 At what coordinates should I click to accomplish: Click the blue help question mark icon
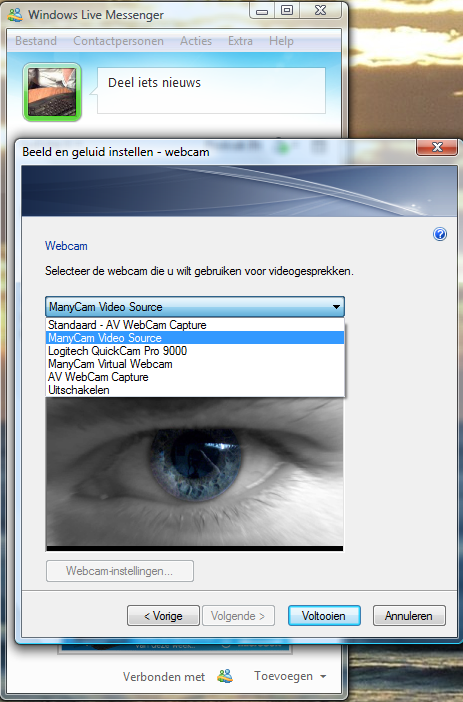coord(440,234)
